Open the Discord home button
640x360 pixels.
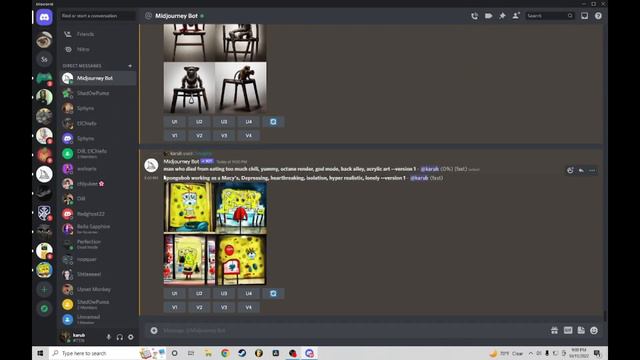(44, 18)
